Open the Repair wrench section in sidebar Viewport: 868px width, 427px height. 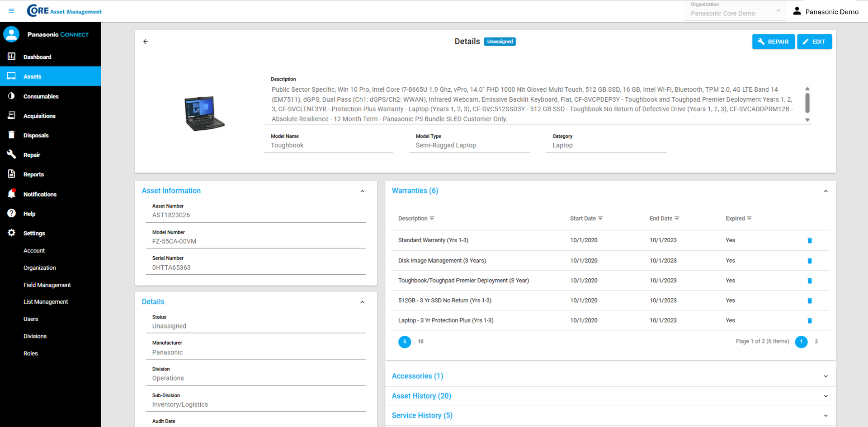pyautogui.click(x=11, y=154)
